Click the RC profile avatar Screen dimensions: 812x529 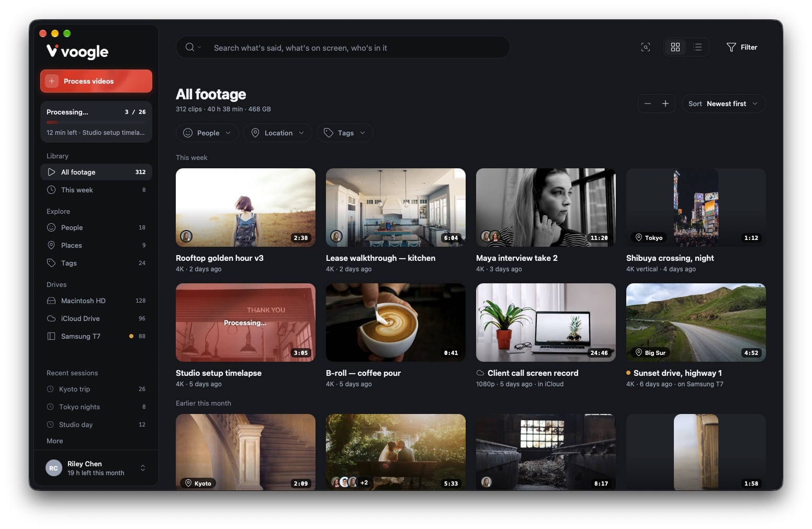click(x=53, y=468)
